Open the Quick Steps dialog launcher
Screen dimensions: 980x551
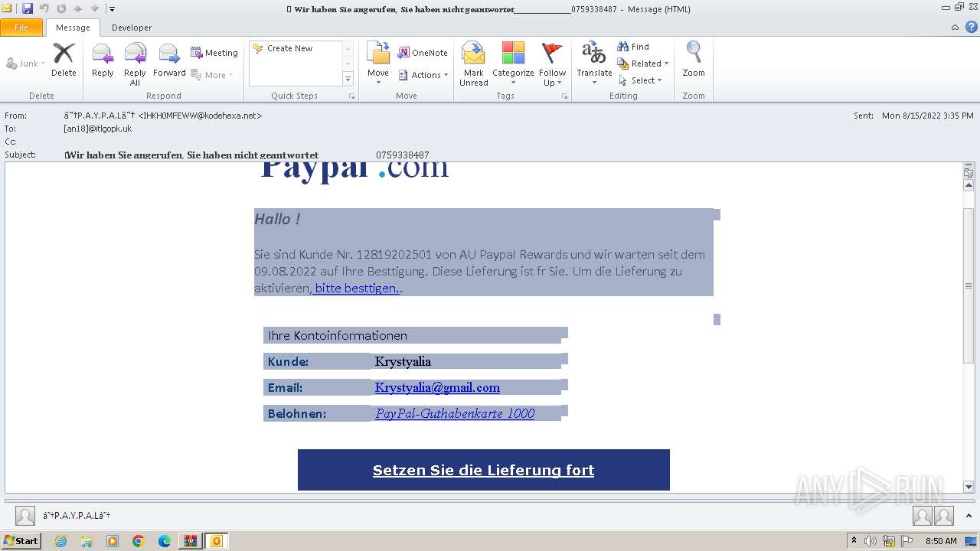click(352, 96)
